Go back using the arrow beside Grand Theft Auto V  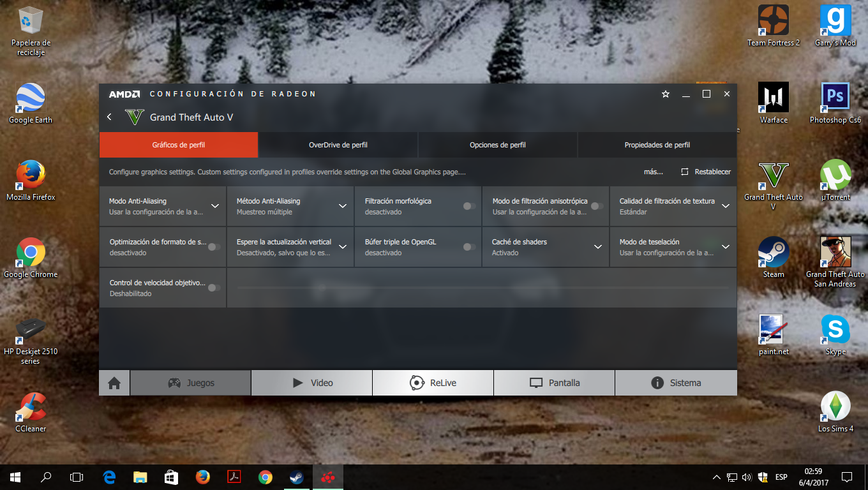109,117
